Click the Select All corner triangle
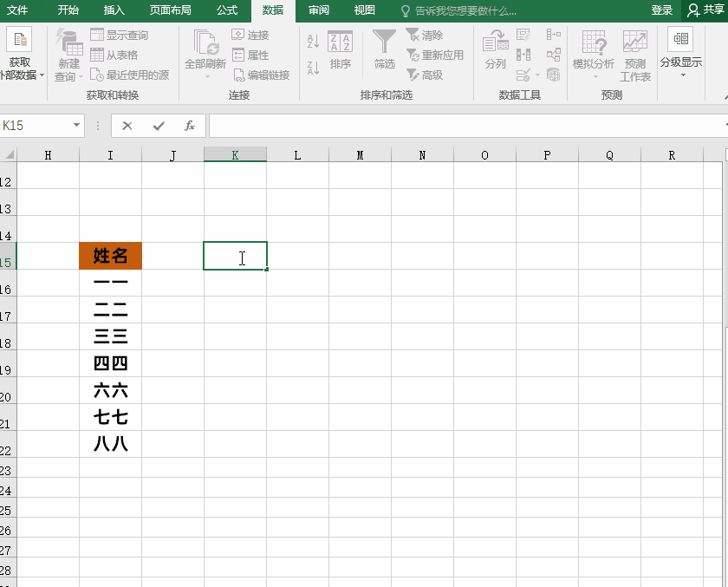This screenshot has height=587, width=728. coord(9,154)
